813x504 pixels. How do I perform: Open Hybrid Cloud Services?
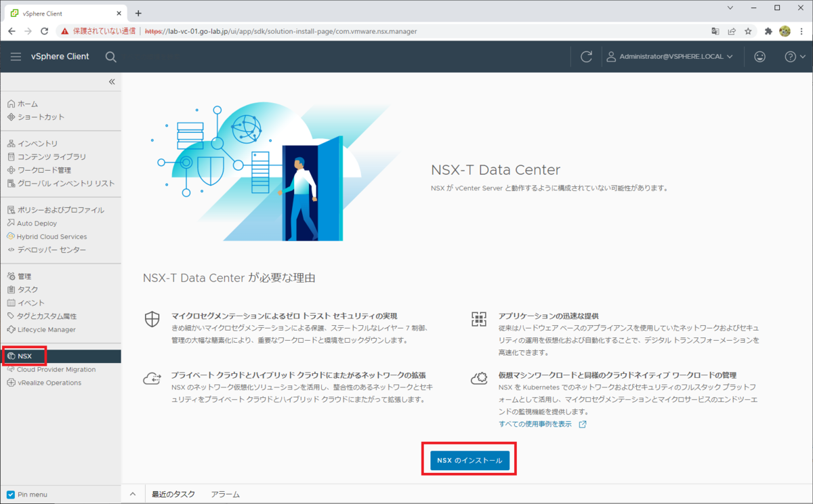(47, 236)
